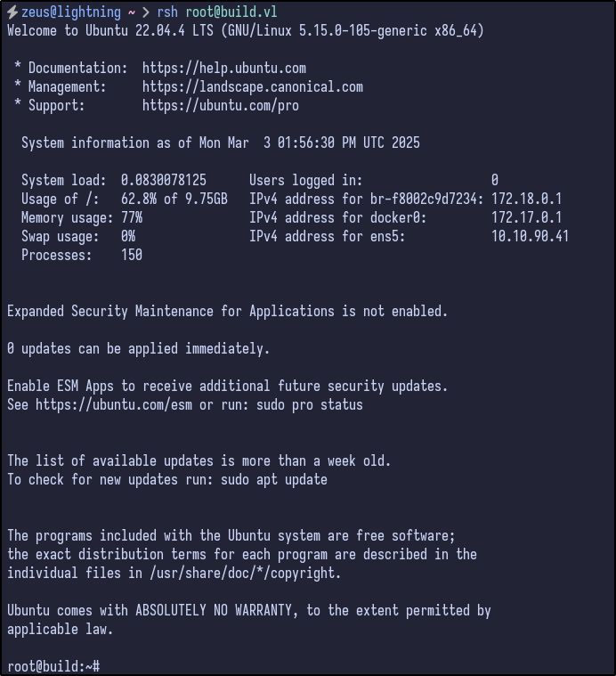The height and width of the screenshot is (676, 616).
Task: Click the ens5 IPv4 address 10.10.90.41
Action: tap(530, 236)
